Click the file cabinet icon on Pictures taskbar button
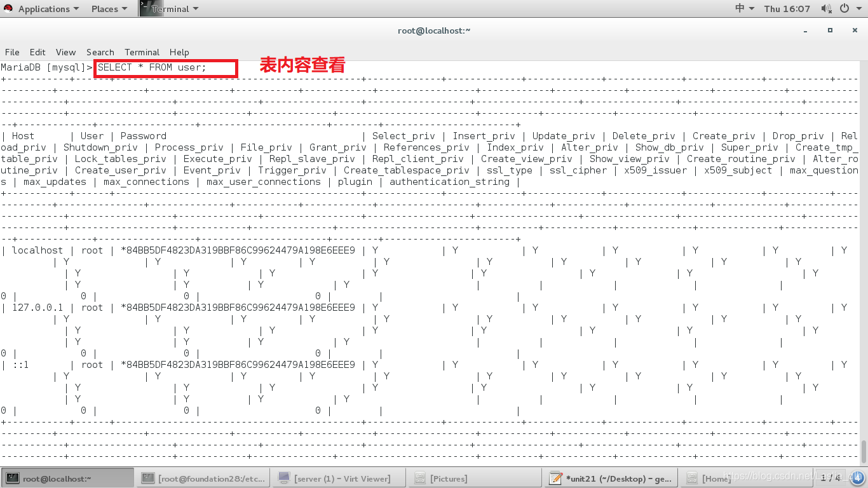The image size is (868, 488). tap(420, 478)
